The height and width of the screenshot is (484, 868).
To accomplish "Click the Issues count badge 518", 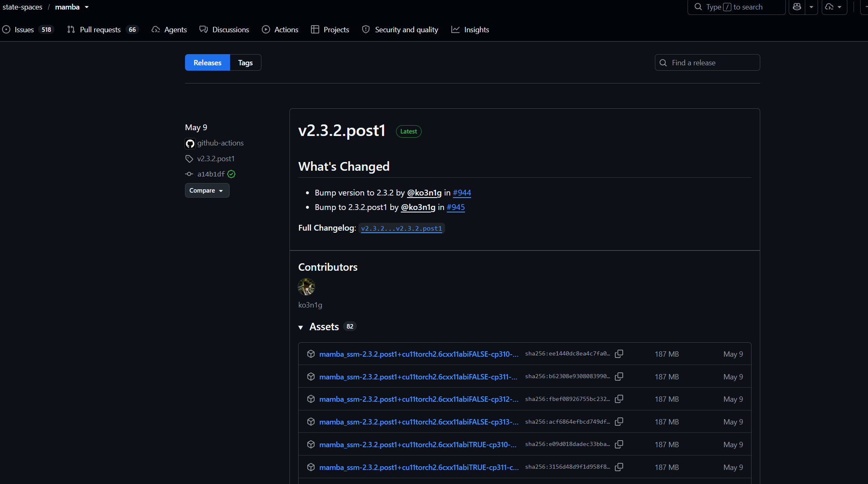I will point(46,30).
